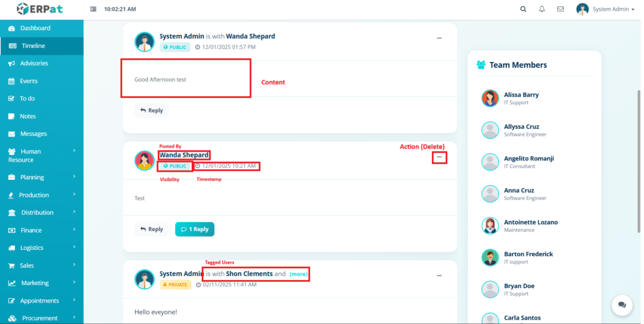644x324 pixels.
Task: Click timestamp 12/01/2025 01:57 PM
Action: click(x=226, y=47)
